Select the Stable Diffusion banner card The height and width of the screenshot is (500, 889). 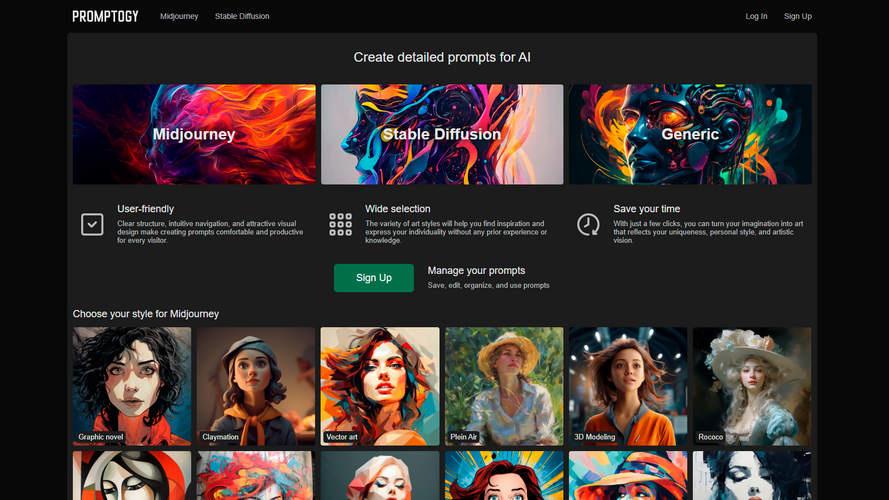coord(442,134)
